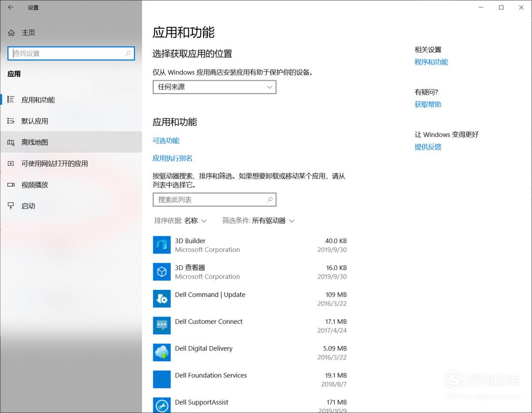The height and width of the screenshot is (413, 532).
Task: Click the 2017/4/24 install date
Action: point(332,330)
